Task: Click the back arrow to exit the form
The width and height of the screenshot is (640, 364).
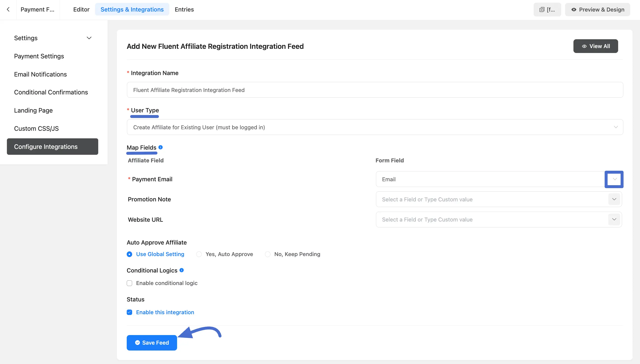Action: [x=8, y=9]
